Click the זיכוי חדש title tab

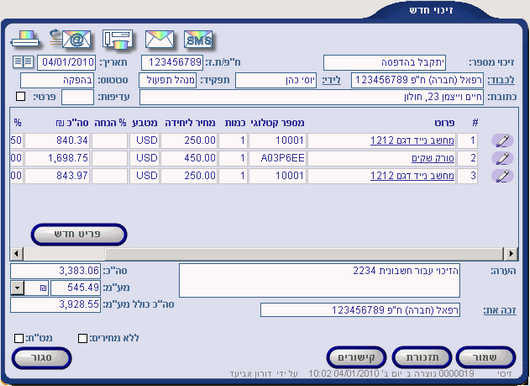[x=431, y=10]
